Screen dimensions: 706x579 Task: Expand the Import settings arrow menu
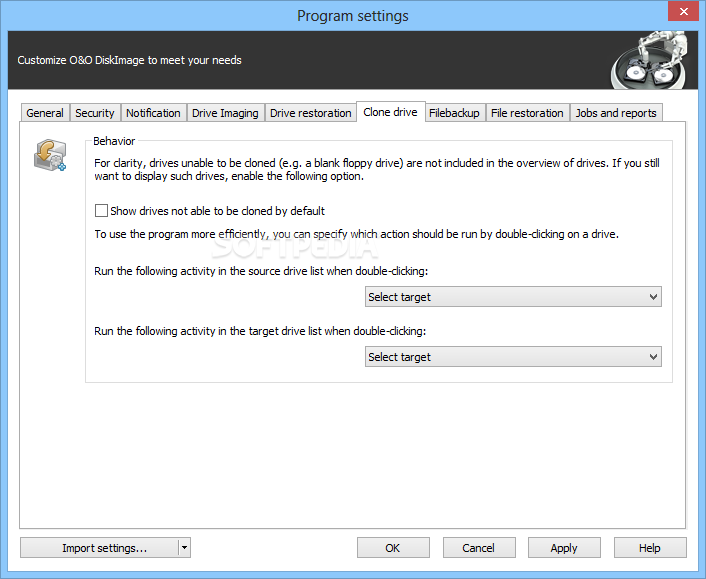click(184, 547)
